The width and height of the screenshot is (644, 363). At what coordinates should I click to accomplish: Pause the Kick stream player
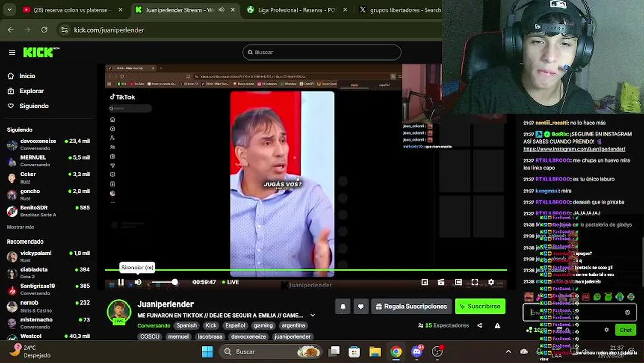pos(121,282)
